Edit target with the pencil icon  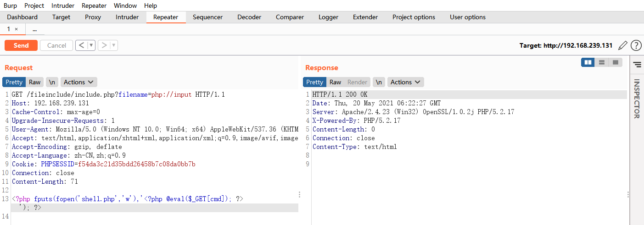tap(623, 45)
